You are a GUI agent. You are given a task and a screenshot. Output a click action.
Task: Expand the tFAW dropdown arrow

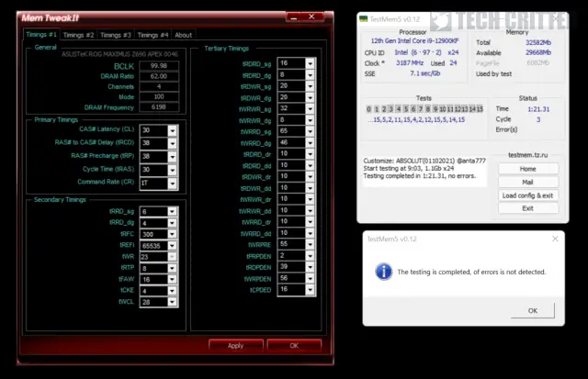(x=172, y=279)
